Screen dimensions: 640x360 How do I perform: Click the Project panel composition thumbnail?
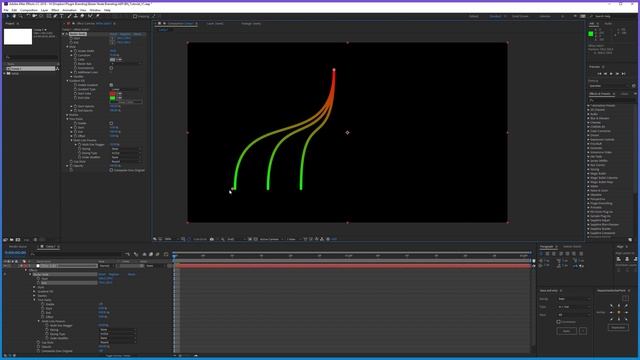point(18,37)
